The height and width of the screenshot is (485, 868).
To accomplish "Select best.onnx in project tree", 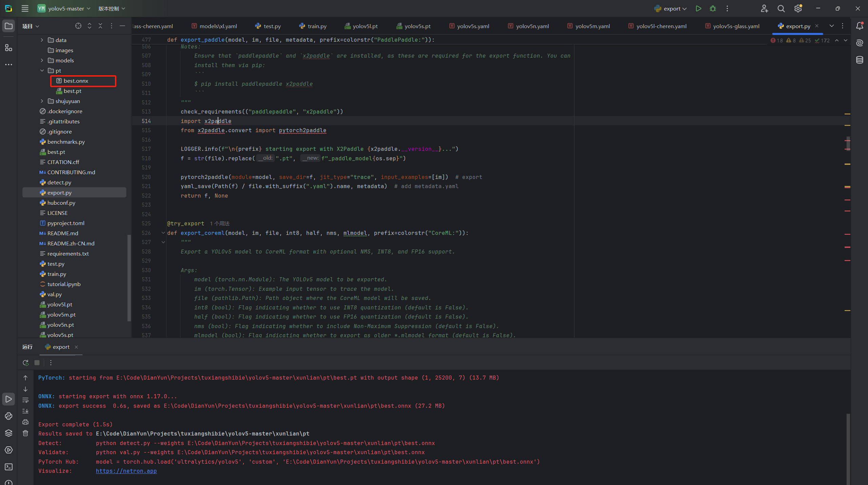I will click(76, 81).
